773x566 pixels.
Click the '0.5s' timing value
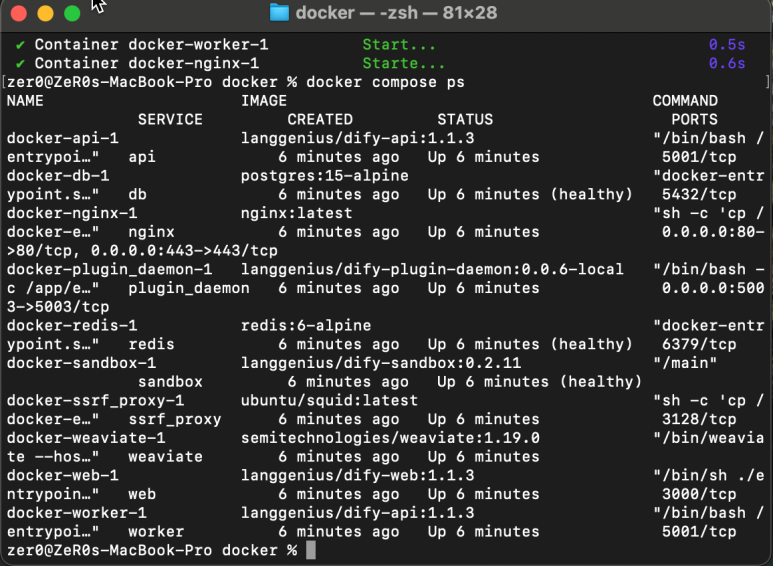(x=727, y=45)
